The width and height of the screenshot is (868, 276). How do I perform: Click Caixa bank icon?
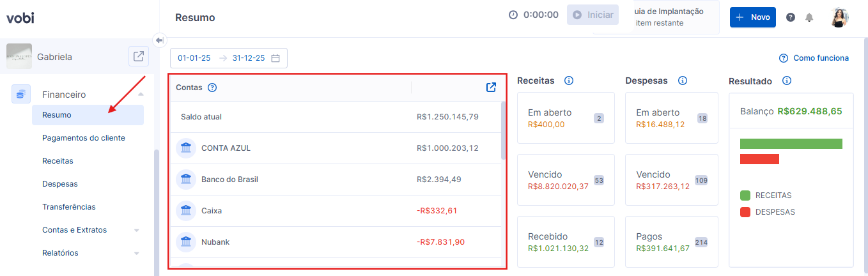(x=186, y=211)
